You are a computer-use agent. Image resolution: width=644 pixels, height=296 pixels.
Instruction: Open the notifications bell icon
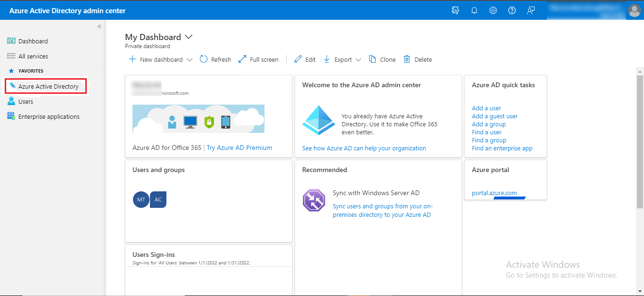[474, 10]
